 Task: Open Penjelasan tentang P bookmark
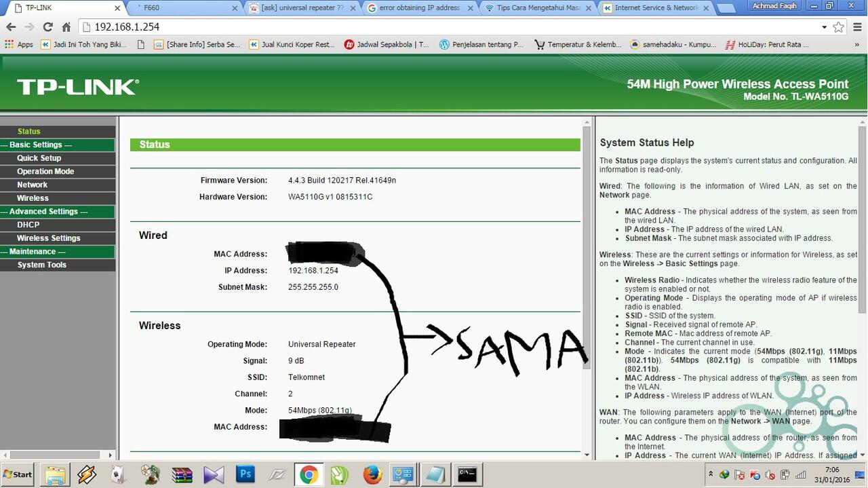tap(481, 45)
